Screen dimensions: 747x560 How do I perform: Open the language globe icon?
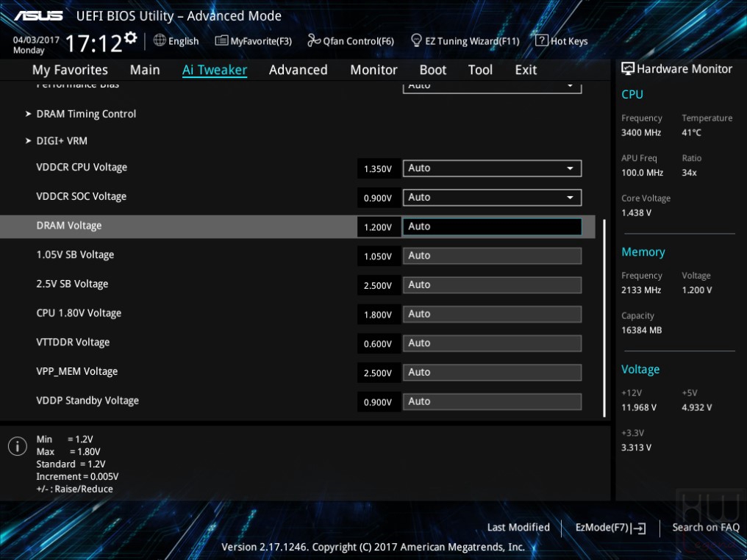click(x=160, y=40)
